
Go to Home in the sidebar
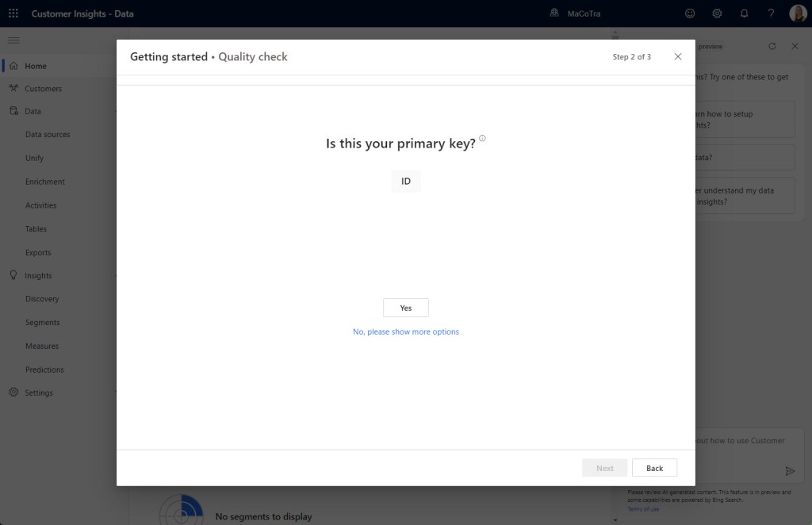pos(36,66)
